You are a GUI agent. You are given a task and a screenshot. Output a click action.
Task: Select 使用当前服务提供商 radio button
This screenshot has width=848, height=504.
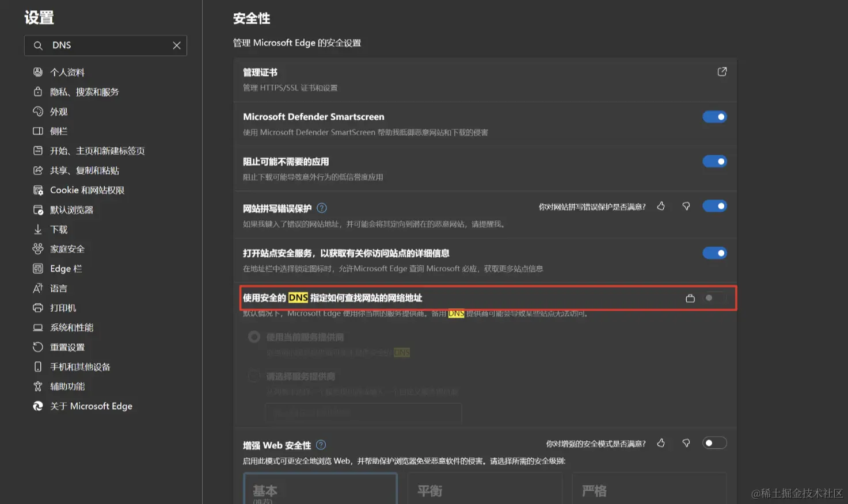(x=254, y=337)
